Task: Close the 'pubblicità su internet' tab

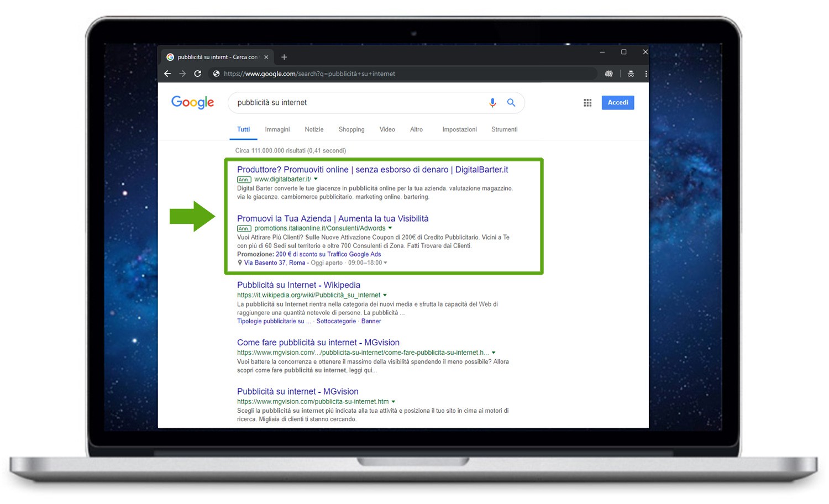Action: (266, 57)
